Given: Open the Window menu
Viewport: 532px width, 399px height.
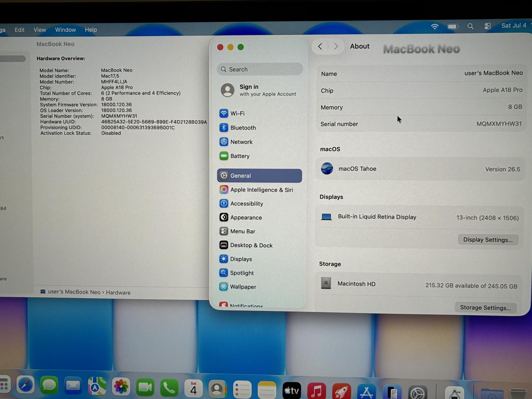Looking at the screenshot, I should point(65,30).
